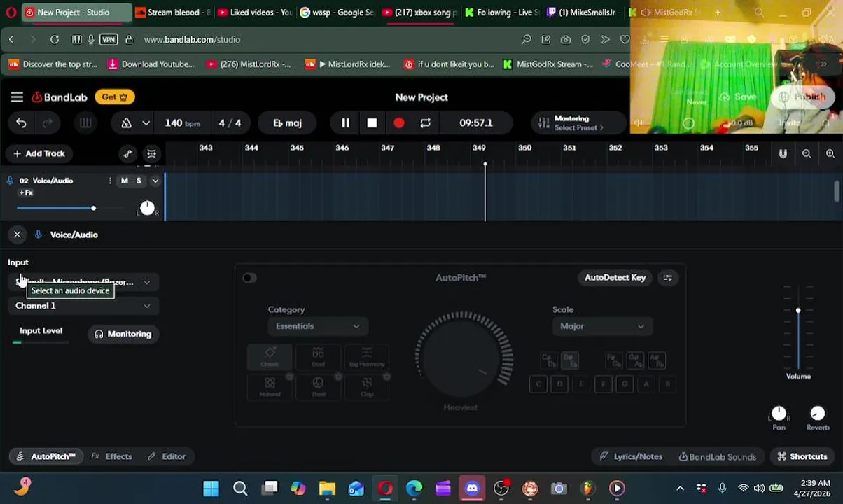Screen dimensions: 843x504
Task: Open Lyrics/Notes
Action: pos(631,456)
